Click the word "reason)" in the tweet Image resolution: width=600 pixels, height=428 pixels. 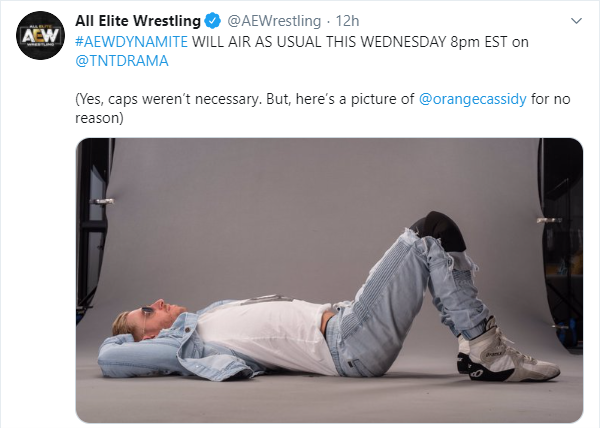pyautogui.click(x=99, y=119)
